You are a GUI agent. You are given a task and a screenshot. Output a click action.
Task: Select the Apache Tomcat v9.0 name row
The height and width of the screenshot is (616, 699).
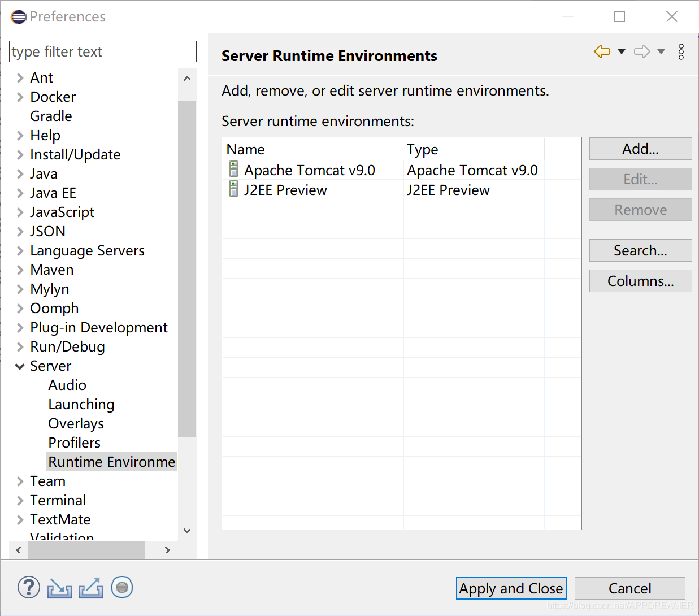pos(310,170)
